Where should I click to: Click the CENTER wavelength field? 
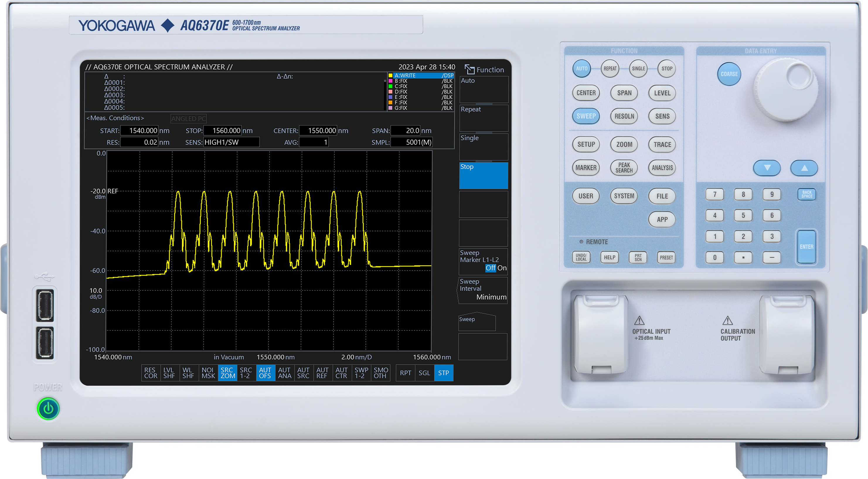pos(318,131)
